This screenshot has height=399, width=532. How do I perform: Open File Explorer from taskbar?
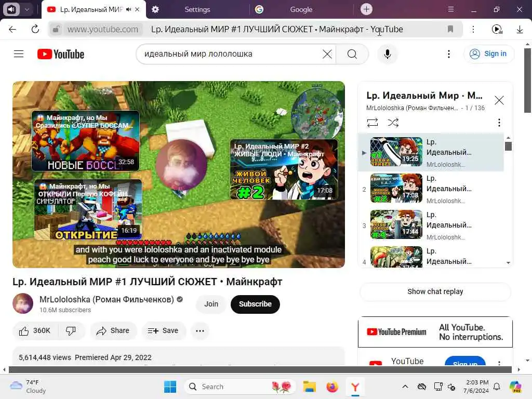click(310, 387)
